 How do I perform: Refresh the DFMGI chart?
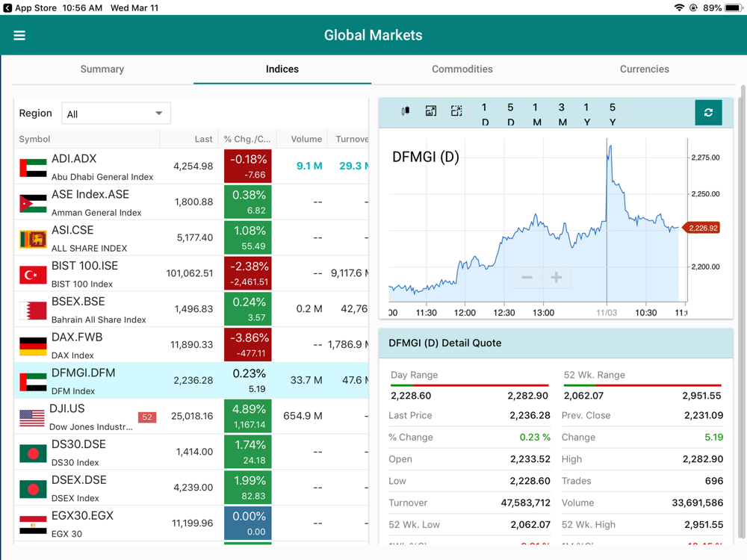pyautogui.click(x=708, y=113)
